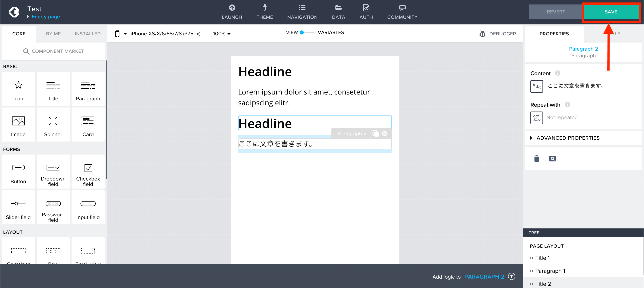Click the Not repeated field
This screenshot has width=644, height=288.
tap(562, 117)
